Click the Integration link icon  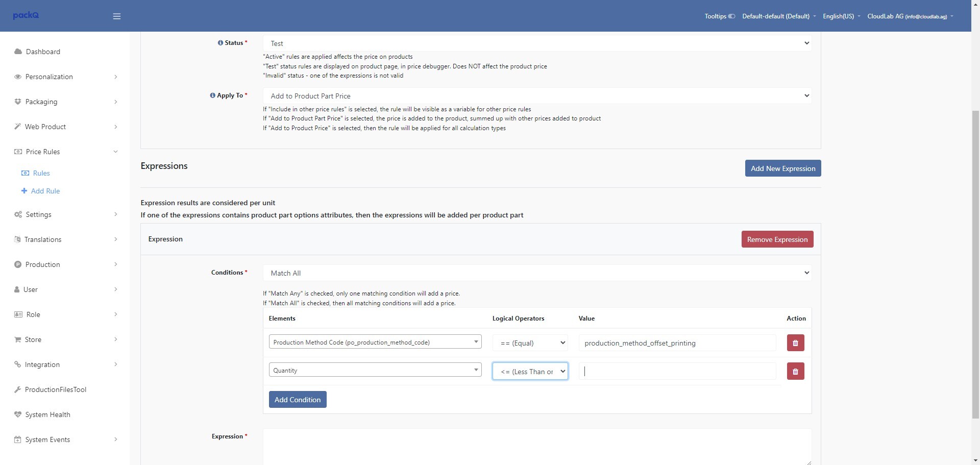[x=17, y=364]
